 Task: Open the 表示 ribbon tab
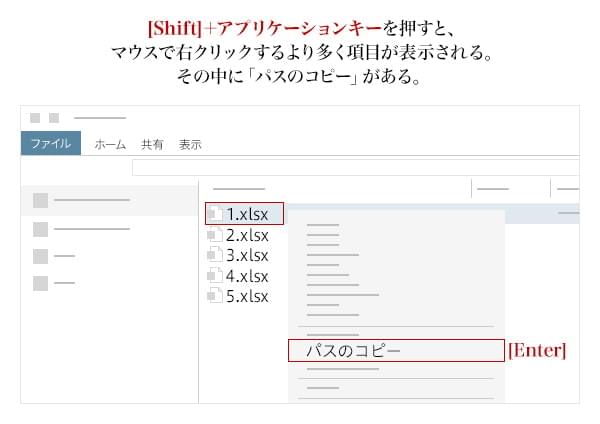point(190,144)
